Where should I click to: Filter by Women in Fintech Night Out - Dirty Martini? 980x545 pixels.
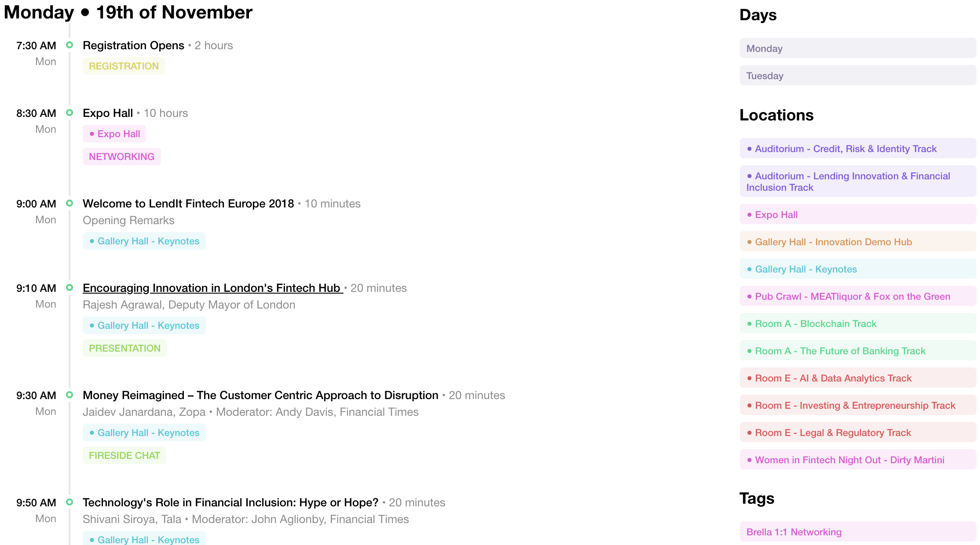[858, 460]
